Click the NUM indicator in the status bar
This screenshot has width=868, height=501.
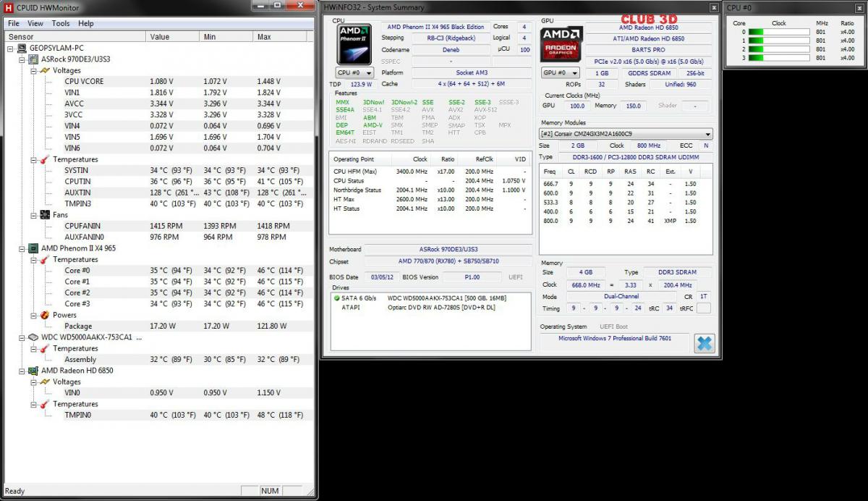tap(270, 491)
